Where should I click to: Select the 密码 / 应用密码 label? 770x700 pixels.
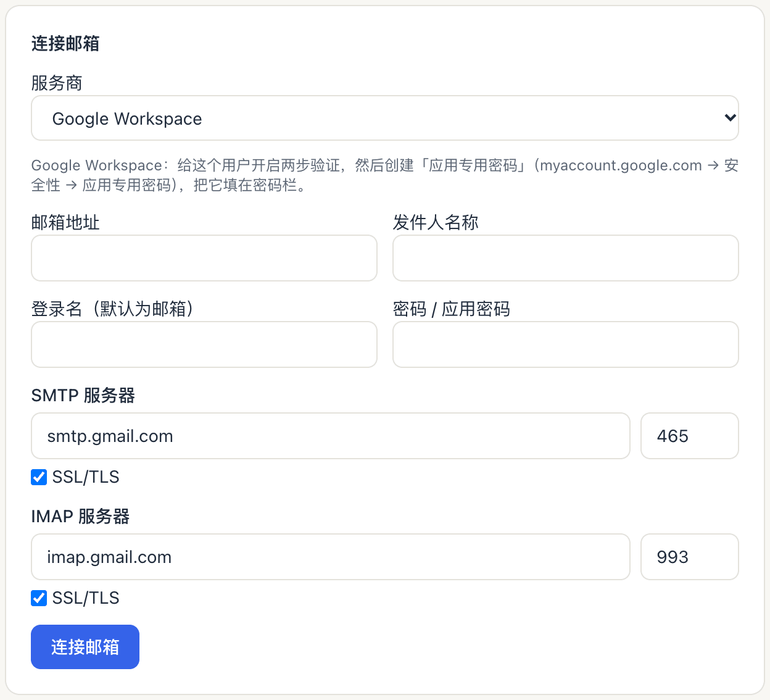pos(452,309)
